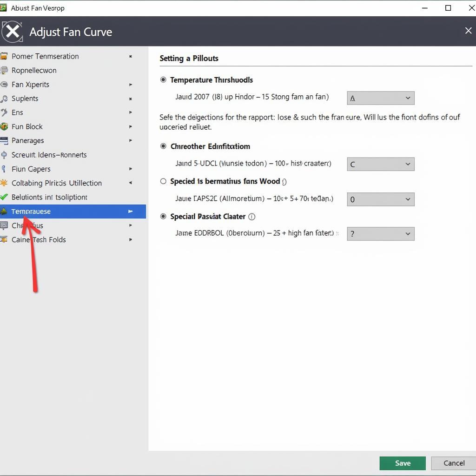476x476 pixels.
Task: Click the Suplents wrench icon
Action: click(4, 99)
